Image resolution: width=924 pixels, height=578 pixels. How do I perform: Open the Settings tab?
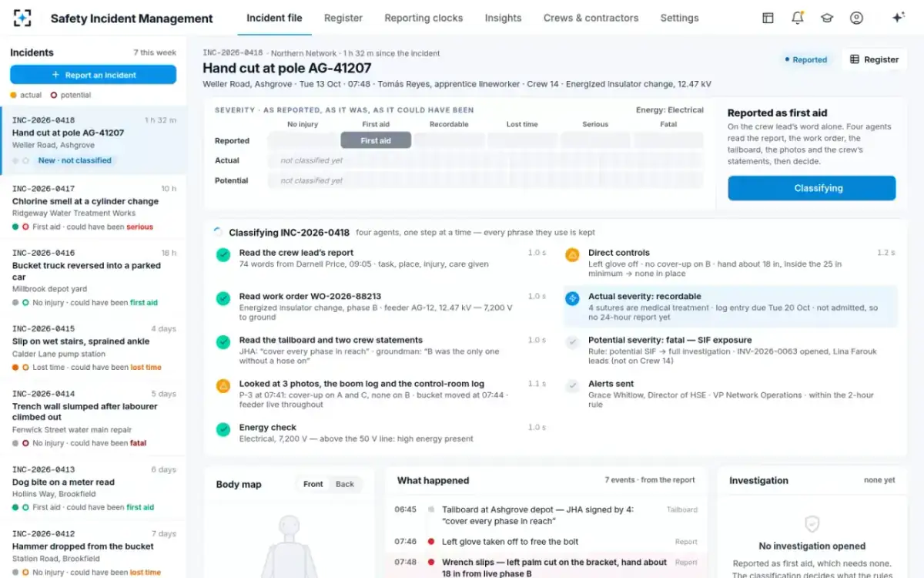(x=679, y=18)
